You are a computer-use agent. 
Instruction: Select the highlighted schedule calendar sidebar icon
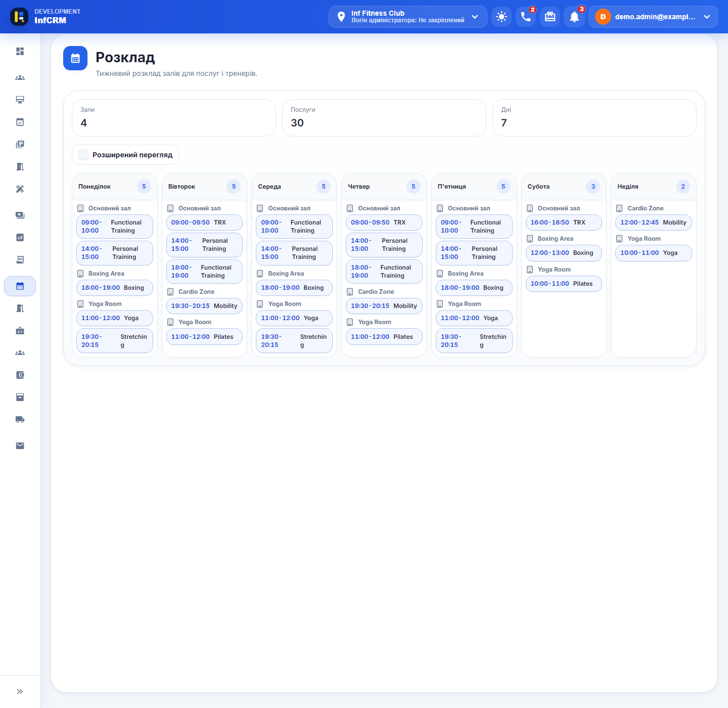(x=20, y=286)
